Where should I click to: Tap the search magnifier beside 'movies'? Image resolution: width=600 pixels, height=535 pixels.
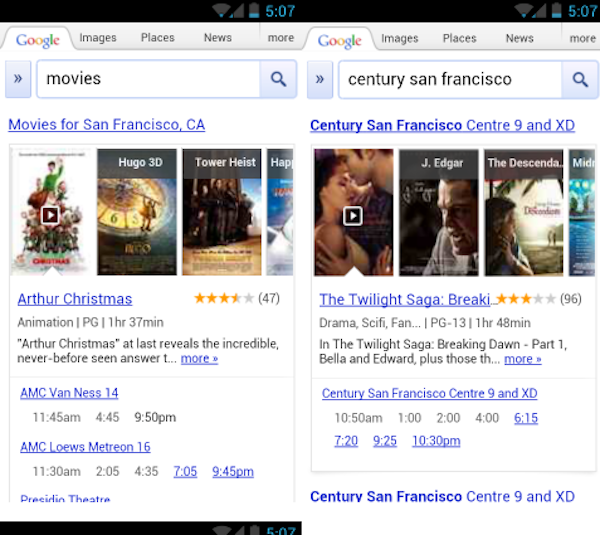coord(278,79)
